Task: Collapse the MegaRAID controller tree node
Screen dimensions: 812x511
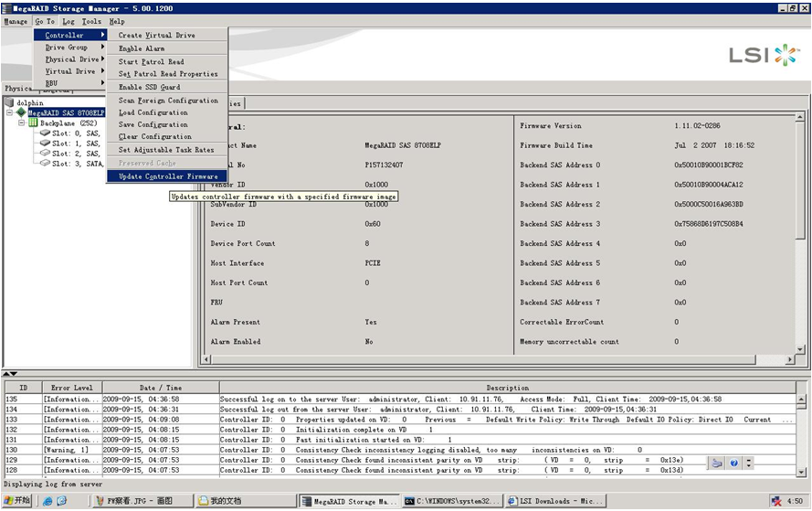Action: (10, 113)
